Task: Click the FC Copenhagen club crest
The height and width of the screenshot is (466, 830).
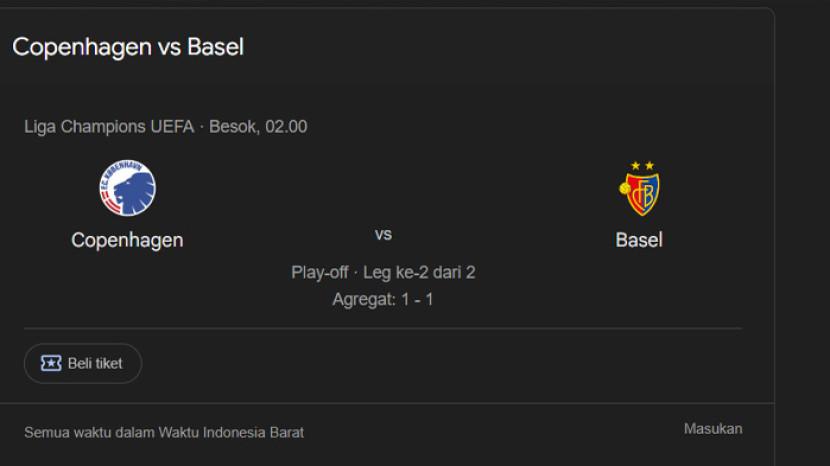Action: pos(127,189)
